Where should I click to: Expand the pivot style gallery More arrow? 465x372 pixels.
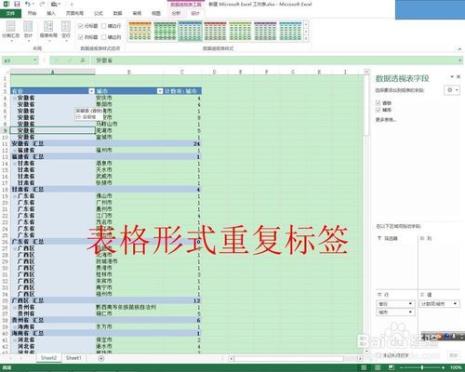click(306, 38)
